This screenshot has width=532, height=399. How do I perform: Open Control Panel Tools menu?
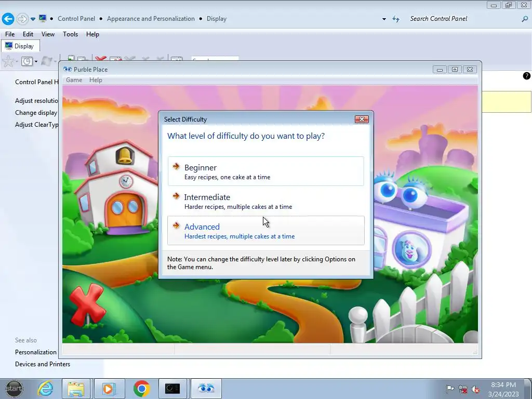tap(70, 34)
